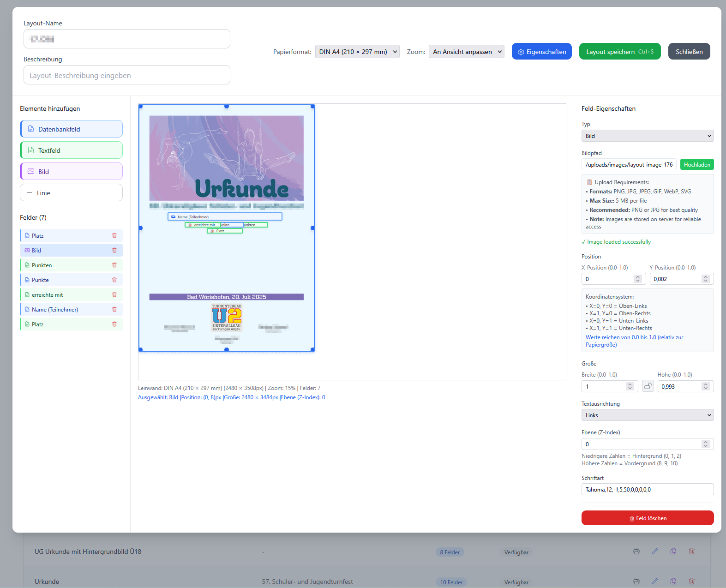
Task: Delete UG Urkunde mit Hintergrundbild Ü18 layout
Action: pos(692,551)
